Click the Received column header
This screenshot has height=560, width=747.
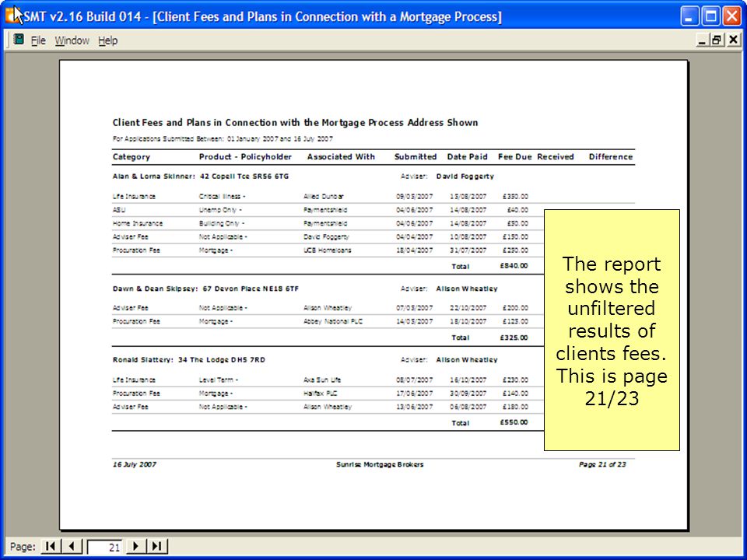556,156
